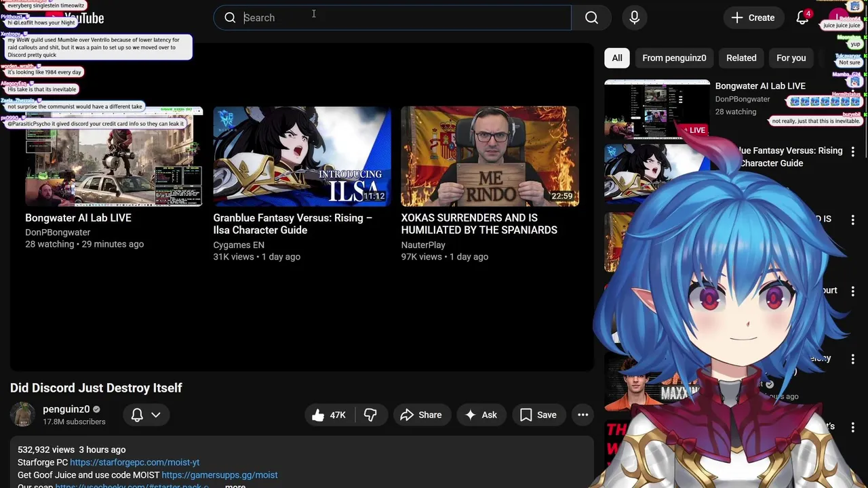
Task: Open options menu for Granblue sidebar video
Action: pos(853,152)
